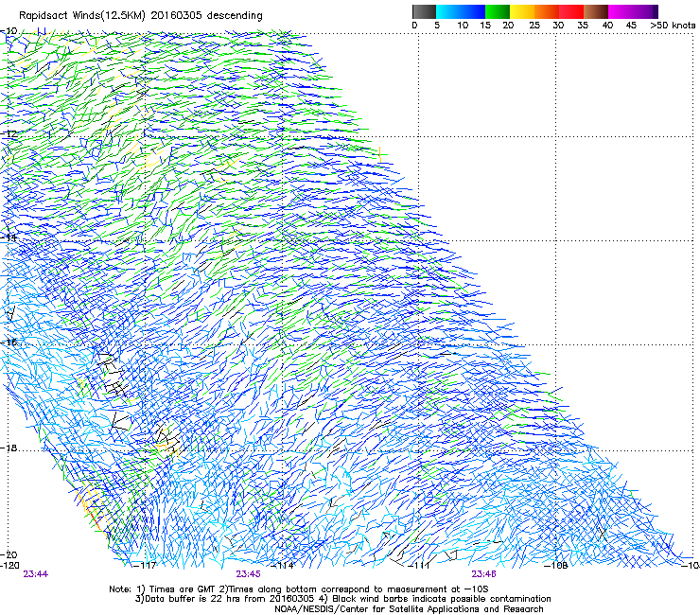Viewport: 700px width, 615px height.
Task: Click the gray 0-5 knots color swatch
Action: click(424, 11)
